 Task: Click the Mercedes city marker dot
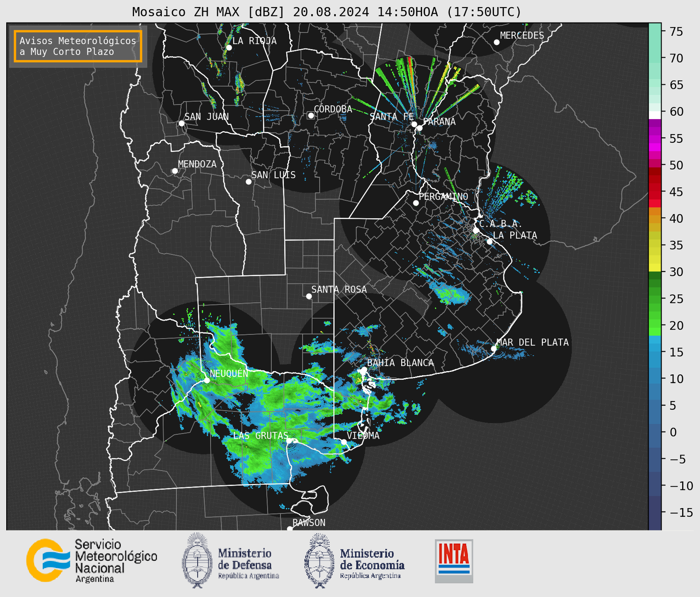click(497, 42)
